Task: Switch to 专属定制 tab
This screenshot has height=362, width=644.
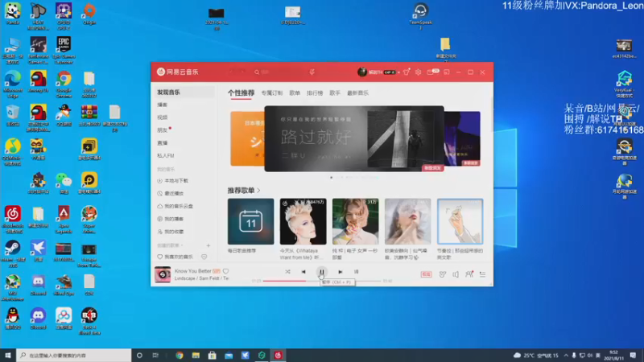Action: coord(272,93)
